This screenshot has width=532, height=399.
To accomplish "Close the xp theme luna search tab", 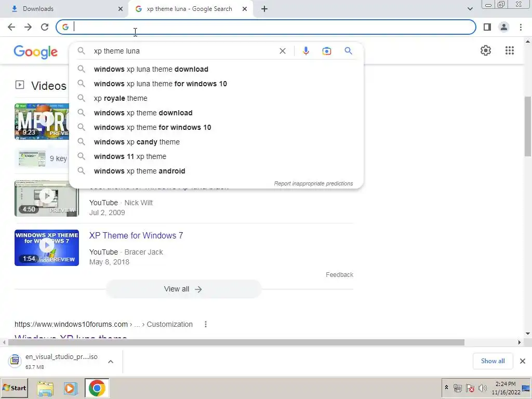I will click(245, 9).
